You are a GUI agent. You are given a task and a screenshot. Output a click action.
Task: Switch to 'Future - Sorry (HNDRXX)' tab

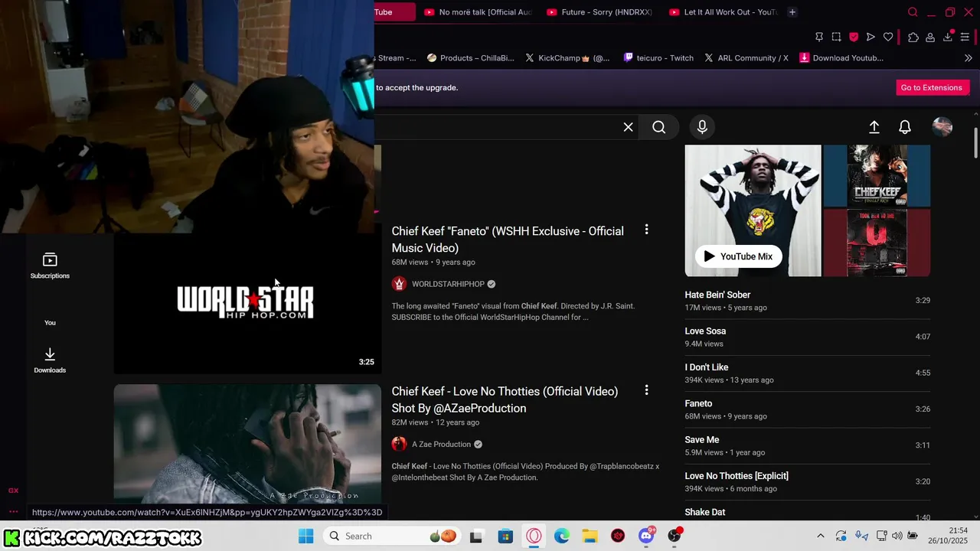[x=600, y=12]
